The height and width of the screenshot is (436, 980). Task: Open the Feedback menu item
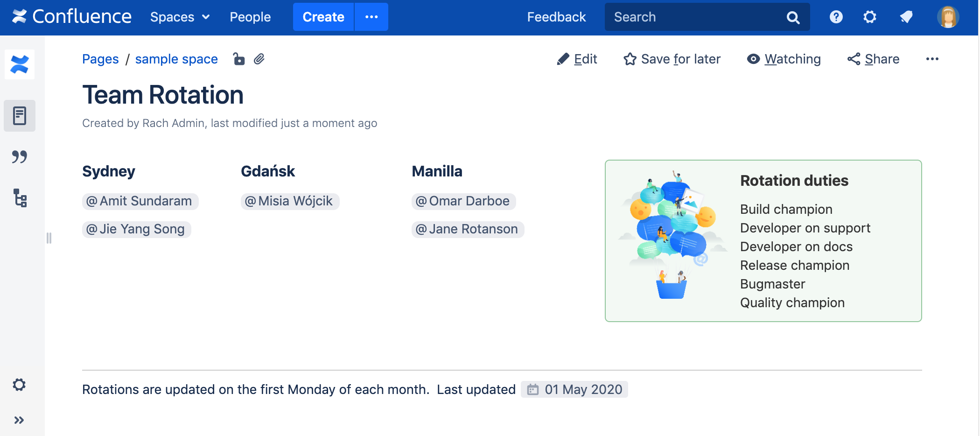pos(556,17)
